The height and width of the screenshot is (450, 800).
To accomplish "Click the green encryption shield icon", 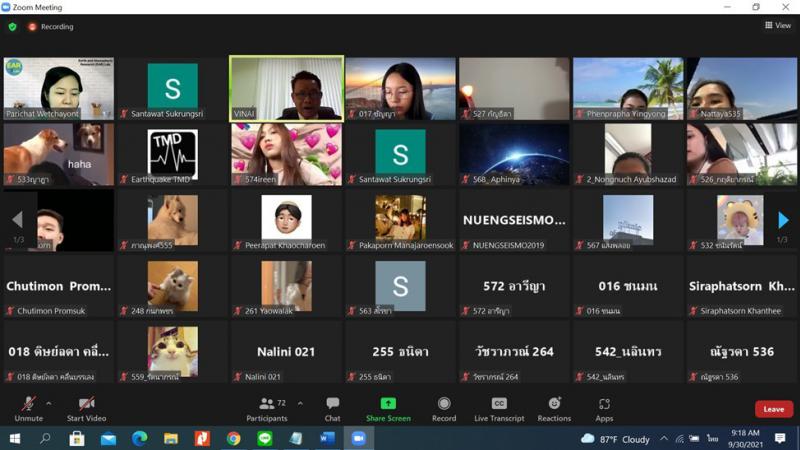I will (x=13, y=27).
